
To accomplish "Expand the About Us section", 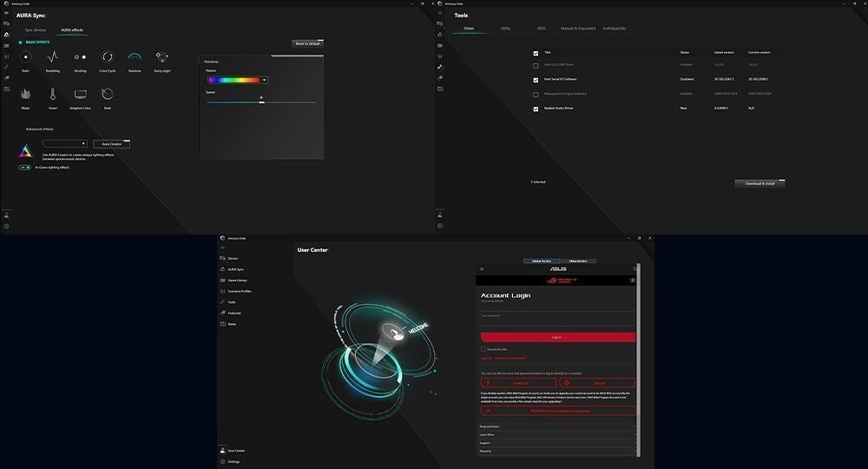I will [x=557, y=452].
